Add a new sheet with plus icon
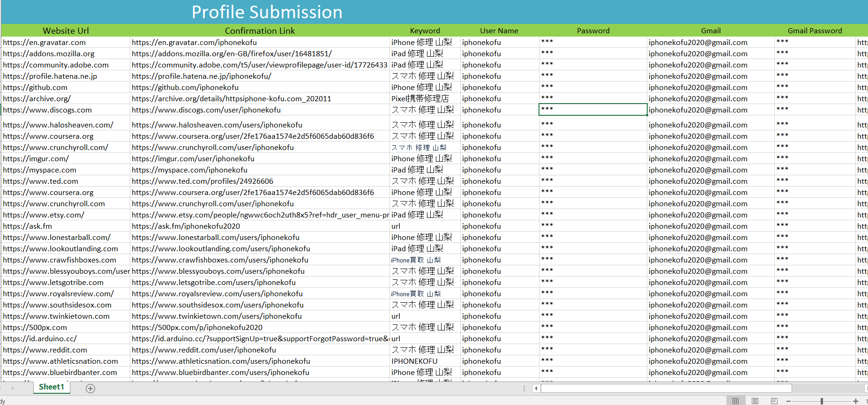The image size is (868, 405). coord(90,388)
